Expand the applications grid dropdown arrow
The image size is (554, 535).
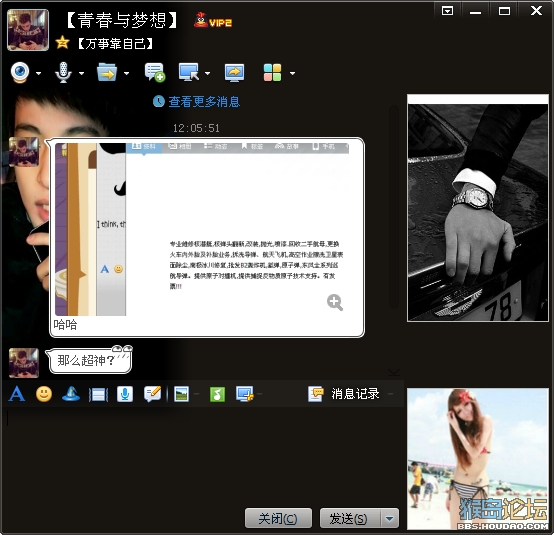[292, 74]
